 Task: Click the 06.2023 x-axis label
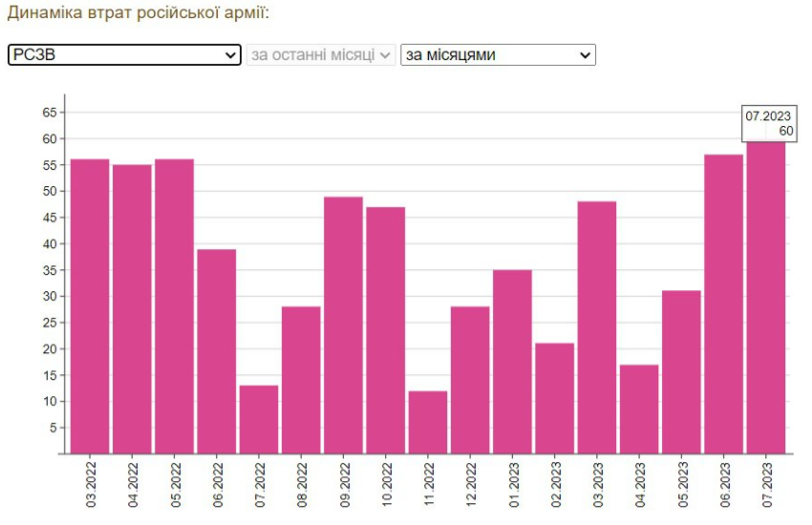(x=724, y=485)
